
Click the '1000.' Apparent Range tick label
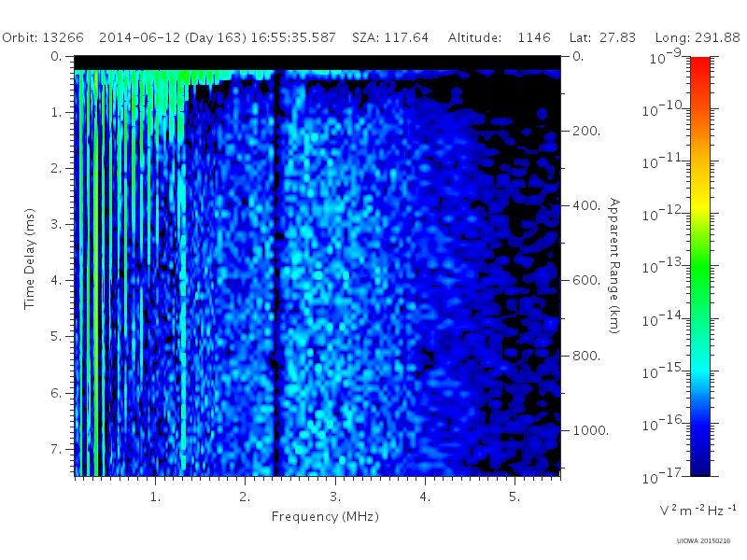(x=590, y=430)
